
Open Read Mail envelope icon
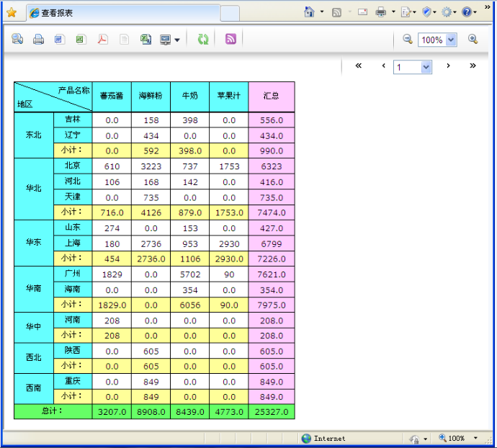coord(362,12)
